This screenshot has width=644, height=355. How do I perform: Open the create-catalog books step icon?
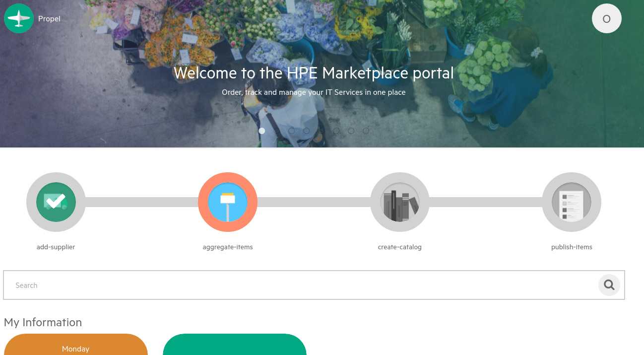click(x=400, y=202)
